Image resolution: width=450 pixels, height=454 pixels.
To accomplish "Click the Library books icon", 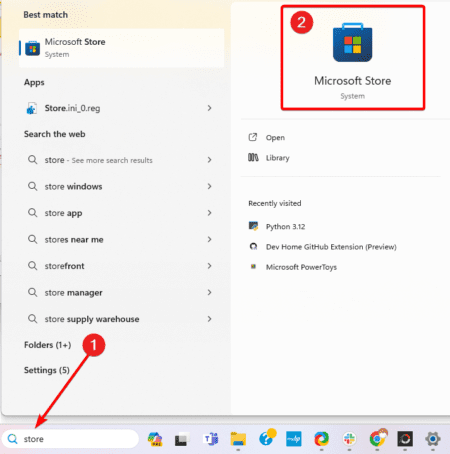I will (253, 157).
